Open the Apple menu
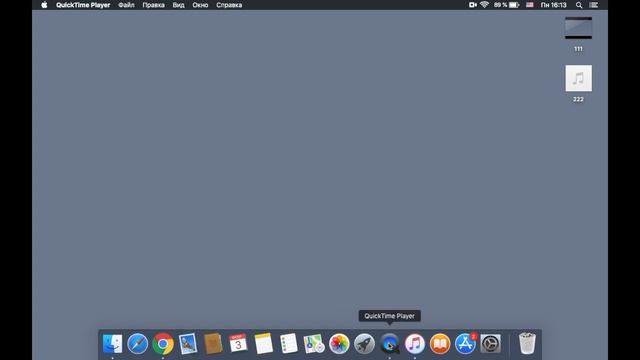Viewport: 640px width, 360px height. [44, 5]
